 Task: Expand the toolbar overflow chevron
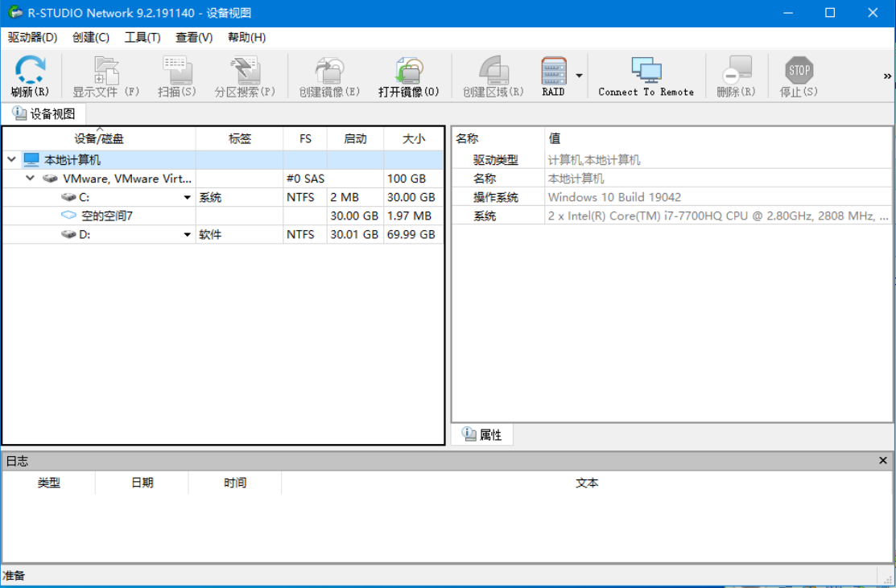point(887,76)
